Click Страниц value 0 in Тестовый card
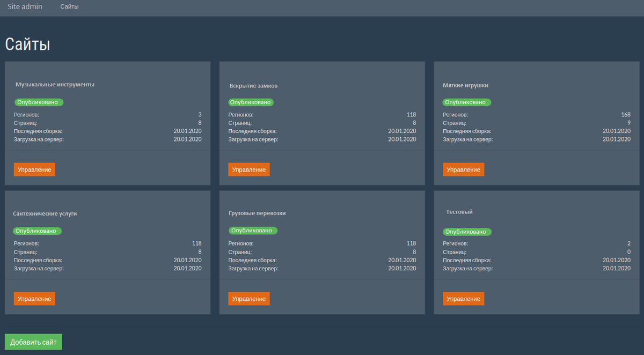The width and height of the screenshot is (644, 355). [629, 252]
